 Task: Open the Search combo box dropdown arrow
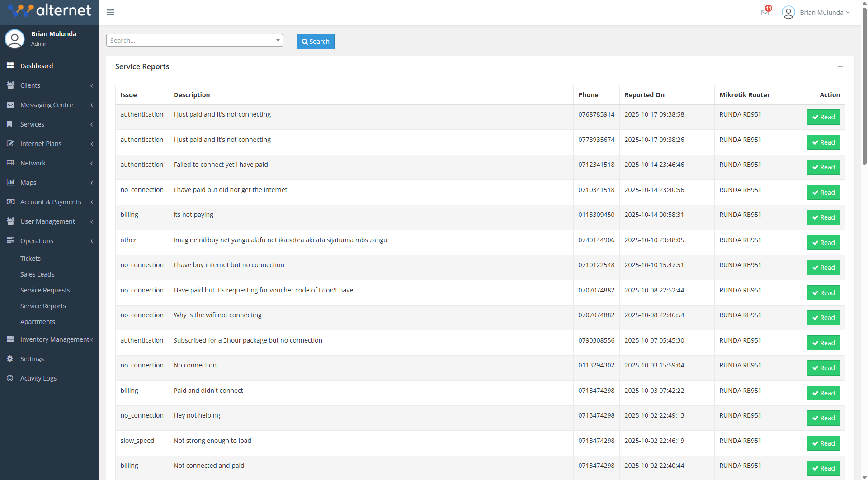(278, 41)
